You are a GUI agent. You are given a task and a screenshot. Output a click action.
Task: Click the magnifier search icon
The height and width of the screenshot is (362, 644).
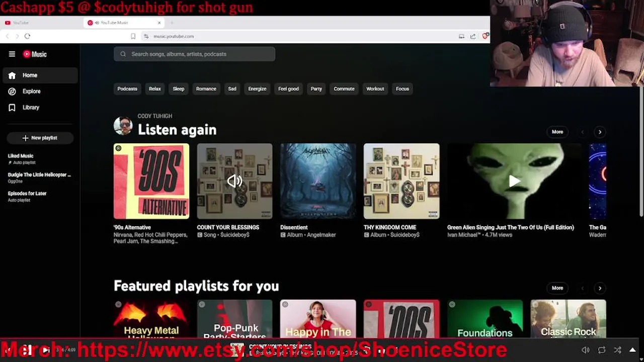[x=123, y=54]
